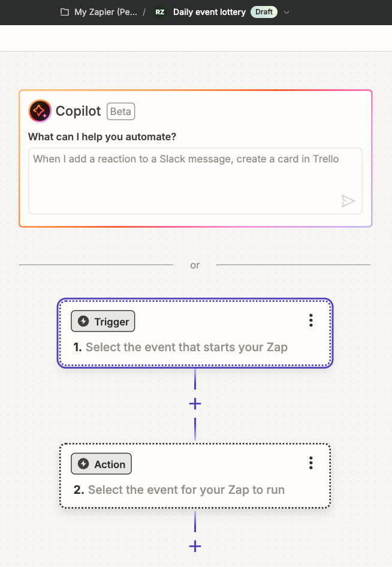Image resolution: width=392 pixels, height=567 pixels.
Task: Expand the chevron next to Draft
Action: (287, 12)
